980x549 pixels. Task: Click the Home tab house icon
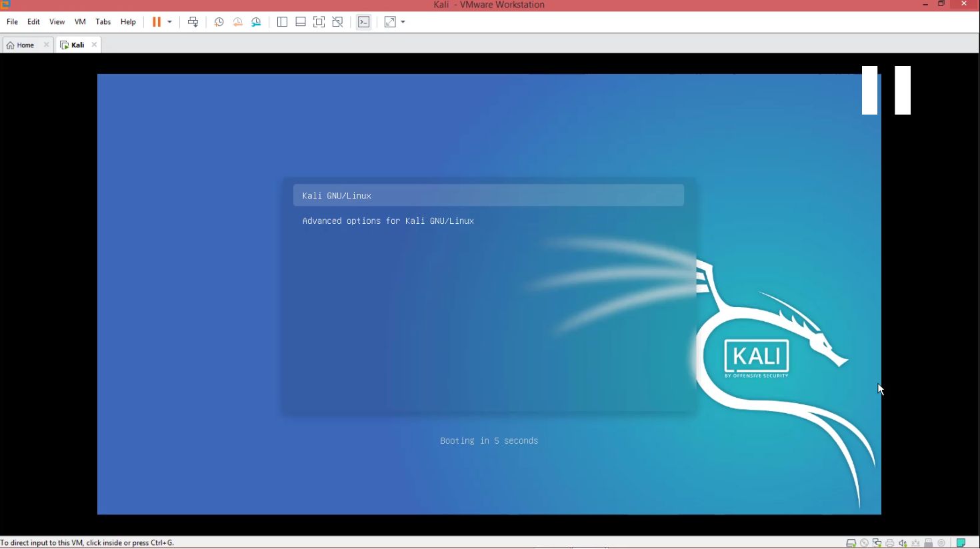[10, 45]
